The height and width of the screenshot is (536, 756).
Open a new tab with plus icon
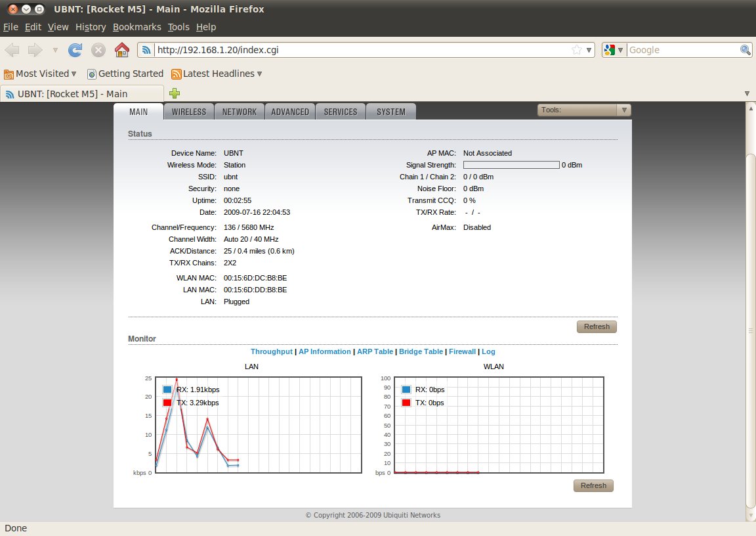pos(175,93)
